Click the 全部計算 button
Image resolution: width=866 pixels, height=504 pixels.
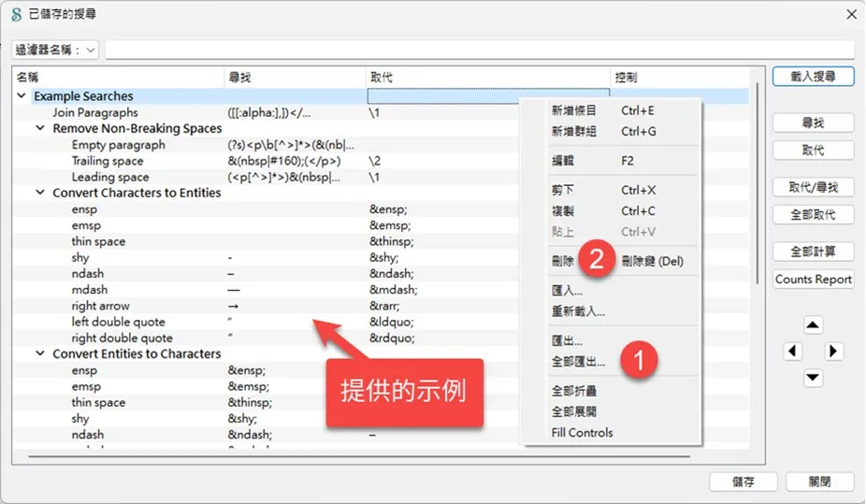click(x=813, y=252)
